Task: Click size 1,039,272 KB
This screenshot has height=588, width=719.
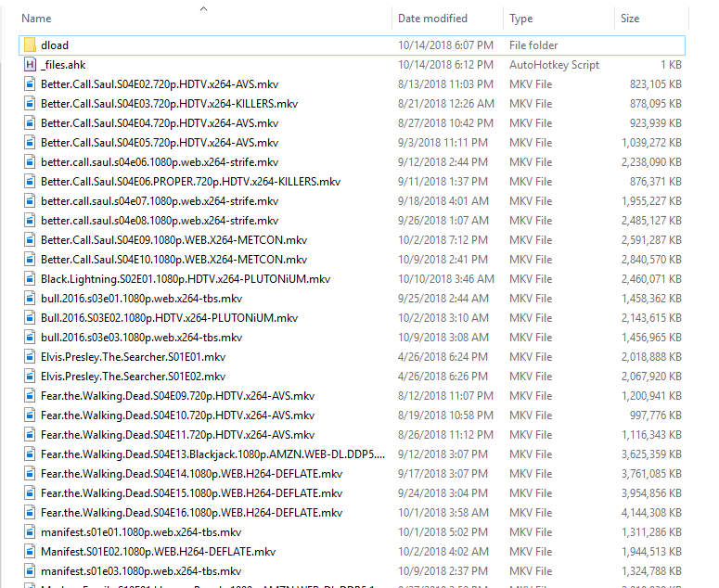Action: pyautogui.click(x=651, y=143)
